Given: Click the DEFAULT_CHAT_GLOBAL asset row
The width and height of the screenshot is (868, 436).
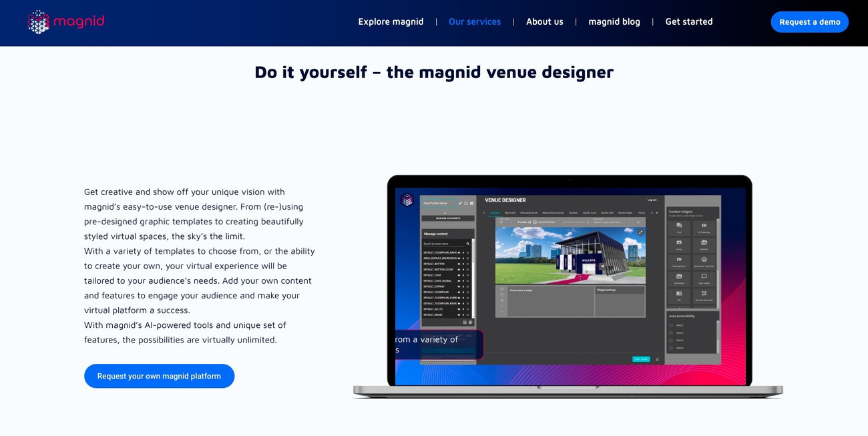Looking at the screenshot, I should click(447, 280).
